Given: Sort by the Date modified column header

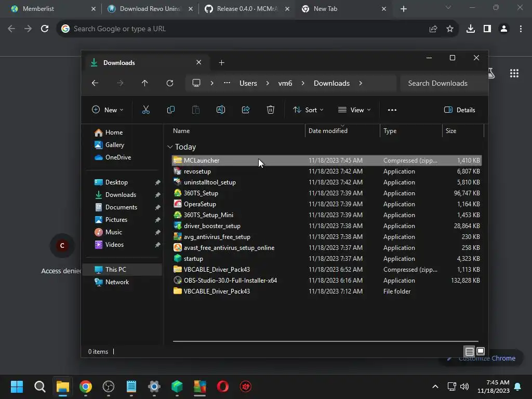Looking at the screenshot, I should coord(342,130).
